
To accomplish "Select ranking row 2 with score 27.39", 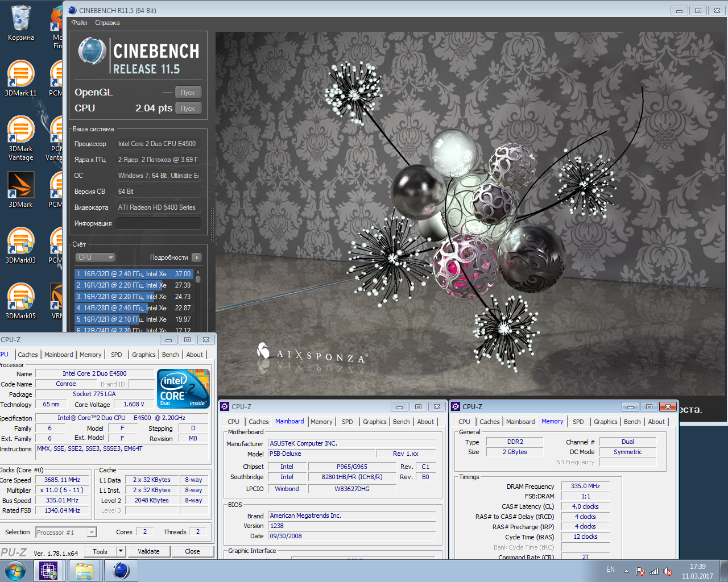I will click(134, 285).
